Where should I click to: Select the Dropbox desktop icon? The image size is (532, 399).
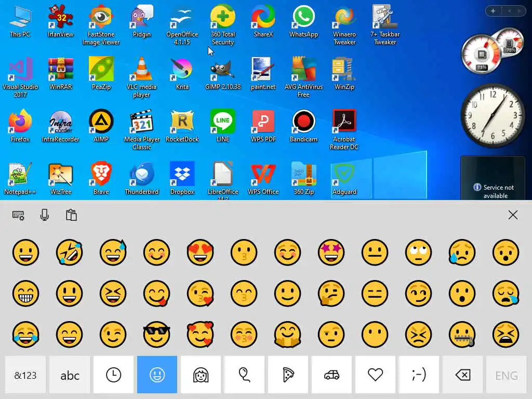(x=182, y=179)
